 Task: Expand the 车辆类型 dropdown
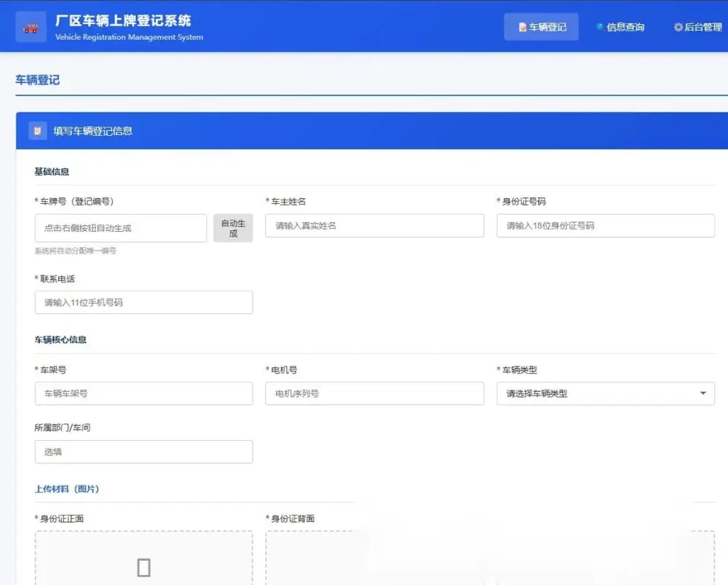point(606,393)
